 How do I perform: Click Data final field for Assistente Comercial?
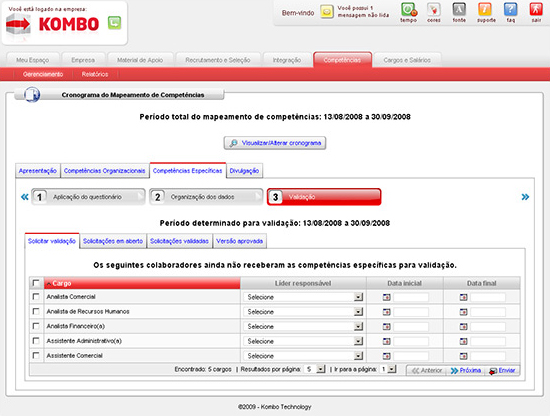(x=488, y=356)
